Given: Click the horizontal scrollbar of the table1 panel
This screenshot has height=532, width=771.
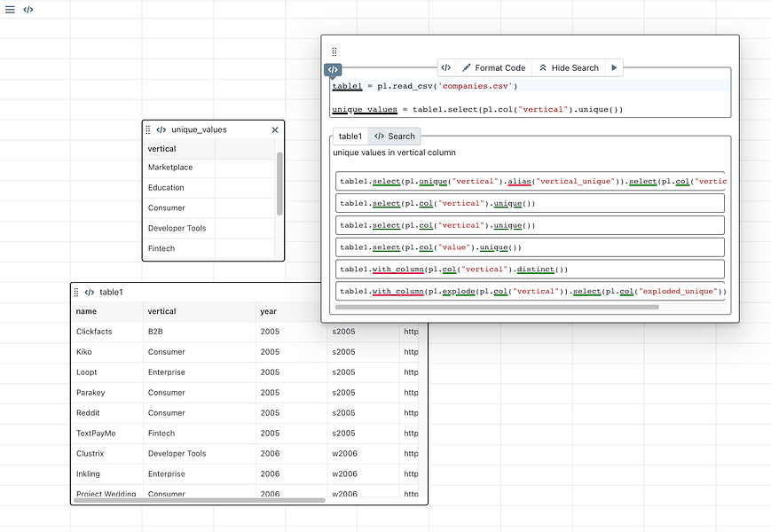Looking at the screenshot, I should coord(199,501).
